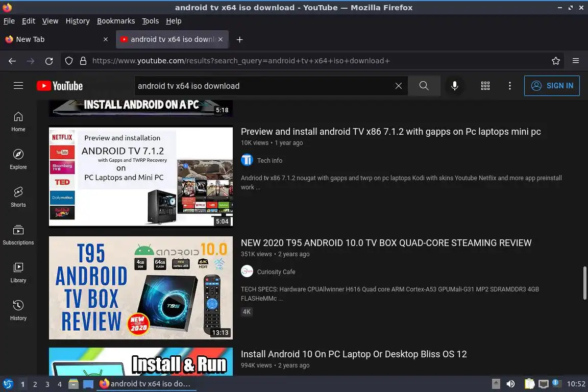The height and width of the screenshot is (392, 588).
Task: Click the Install & Run thumbnail
Action: tap(141, 361)
